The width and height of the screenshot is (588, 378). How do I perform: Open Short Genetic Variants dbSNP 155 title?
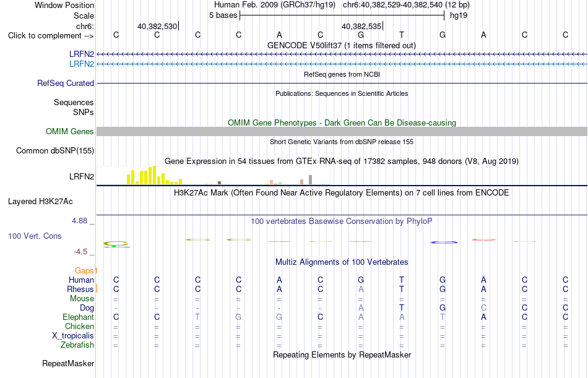click(342, 142)
